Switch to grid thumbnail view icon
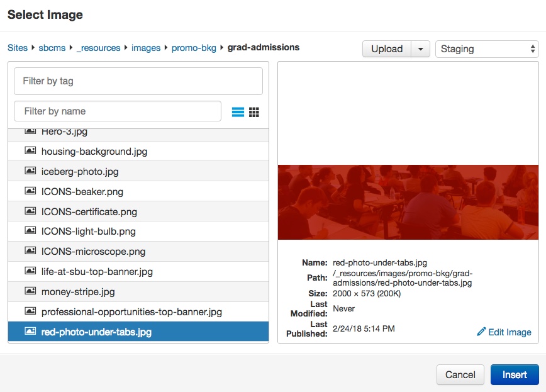 (254, 112)
